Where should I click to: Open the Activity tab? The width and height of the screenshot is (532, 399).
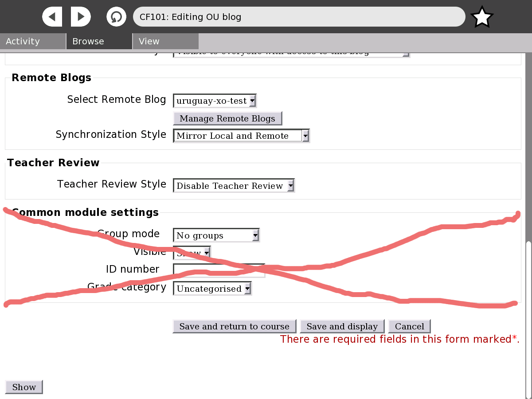click(x=33, y=41)
